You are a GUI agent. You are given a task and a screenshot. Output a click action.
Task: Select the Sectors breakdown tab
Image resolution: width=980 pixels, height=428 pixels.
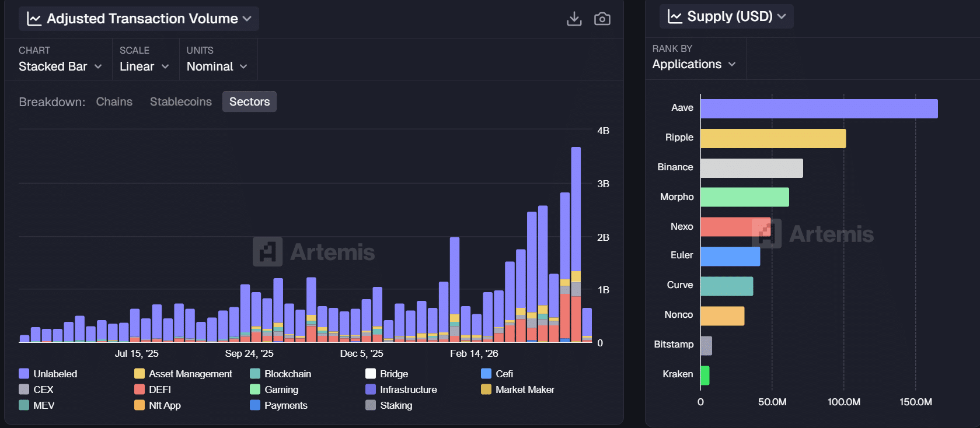click(250, 101)
